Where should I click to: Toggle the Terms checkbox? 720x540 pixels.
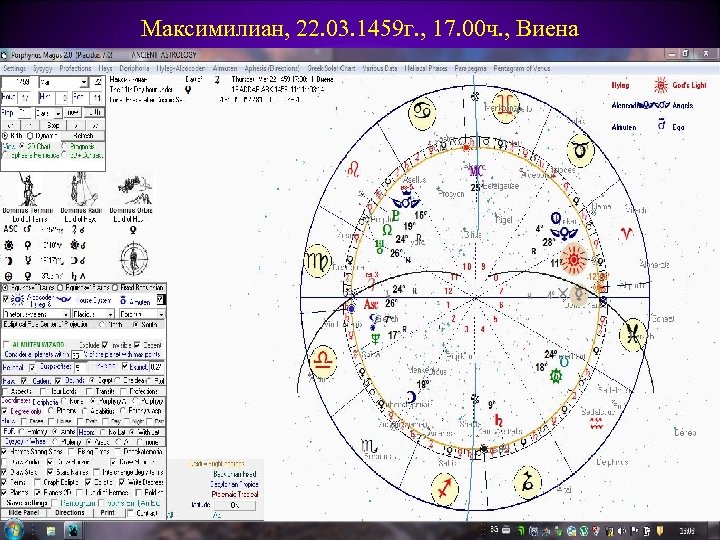pyautogui.click(x=5, y=482)
